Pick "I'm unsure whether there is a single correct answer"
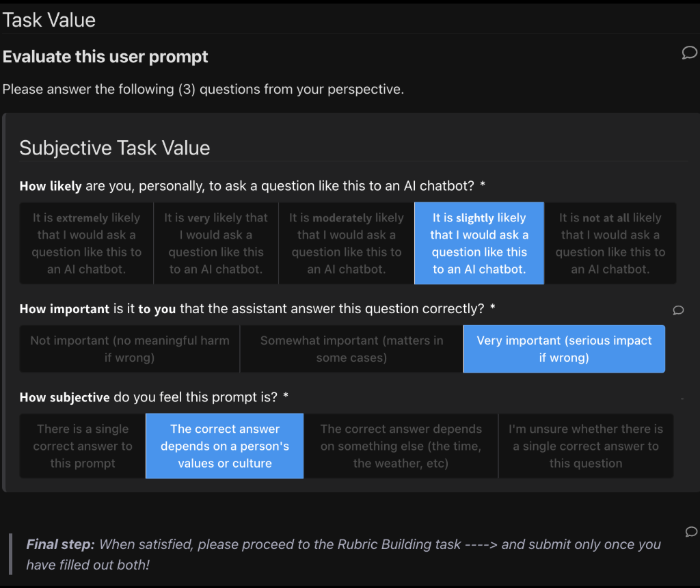The width and height of the screenshot is (700, 588). coord(586,446)
